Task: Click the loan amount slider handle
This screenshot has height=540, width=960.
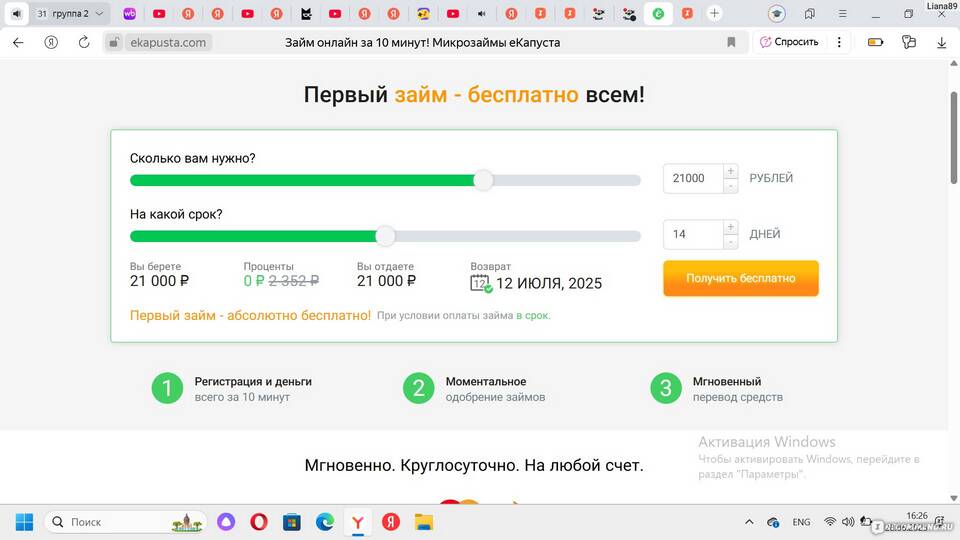Action: point(483,180)
